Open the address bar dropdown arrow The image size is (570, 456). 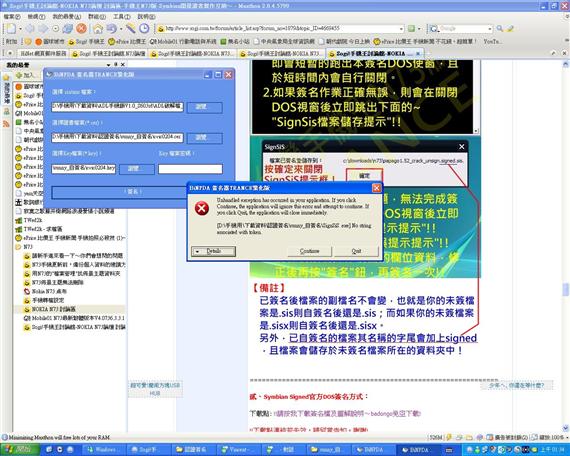click(x=401, y=29)
